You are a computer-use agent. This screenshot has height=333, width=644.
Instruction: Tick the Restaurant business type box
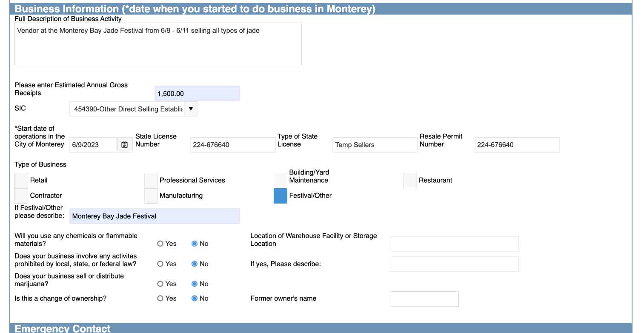point(410,181)
